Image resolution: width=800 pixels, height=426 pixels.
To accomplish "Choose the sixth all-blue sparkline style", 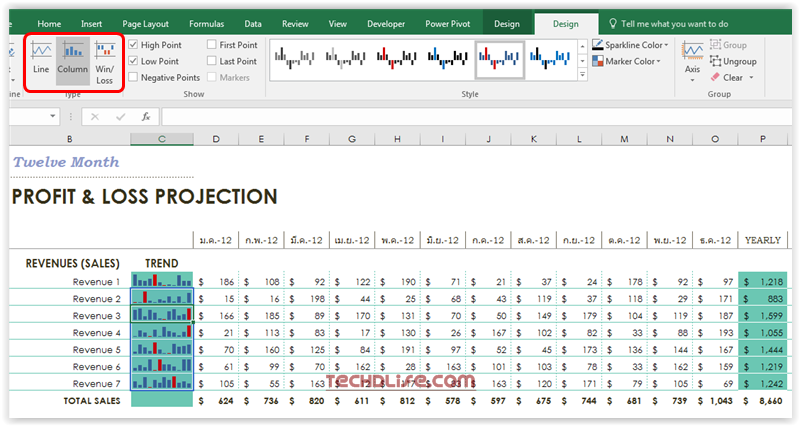I will tap(550, 58).
